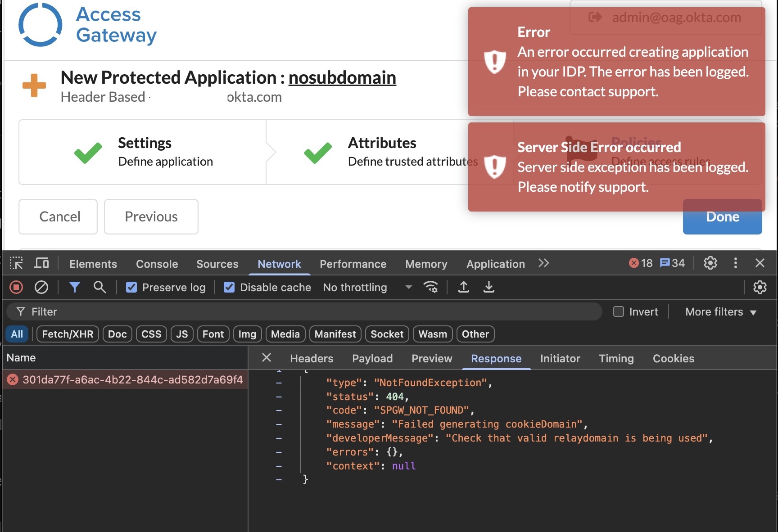Image resolution: width=778 pixels, height=532 pixels.
Task: Filter requests by Img type
Action: click(247, 334)
